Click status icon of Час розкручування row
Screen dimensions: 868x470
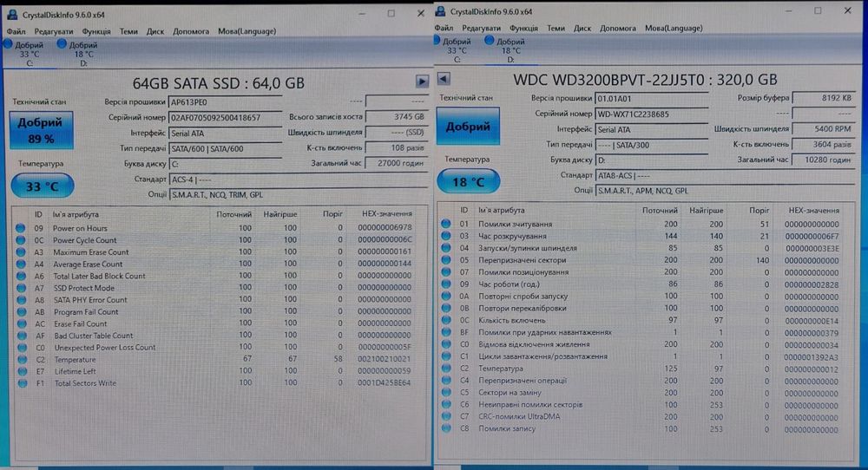445,236
